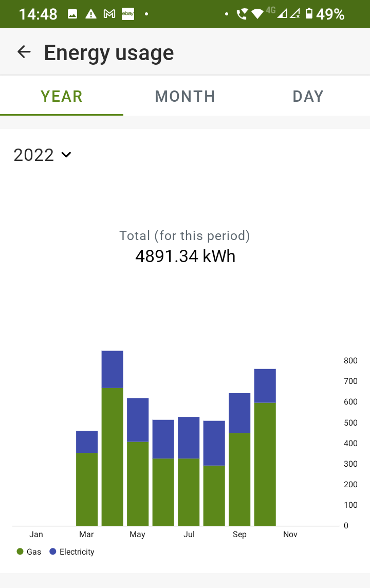Tap the warning triangle status icon
The height and width of the screenshot is (588, 370).
[91, 14]
